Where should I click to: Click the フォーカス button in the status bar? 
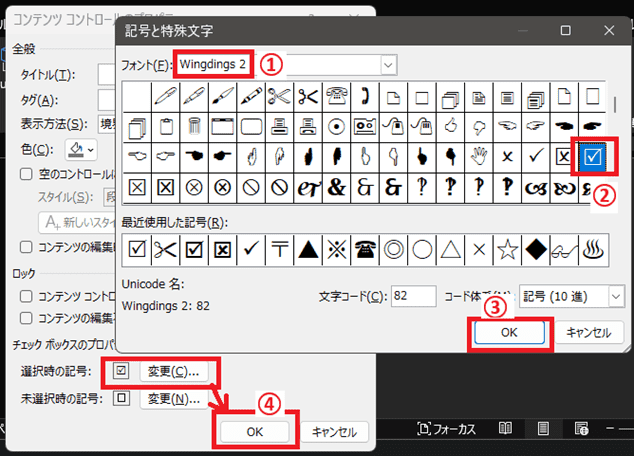446,429
